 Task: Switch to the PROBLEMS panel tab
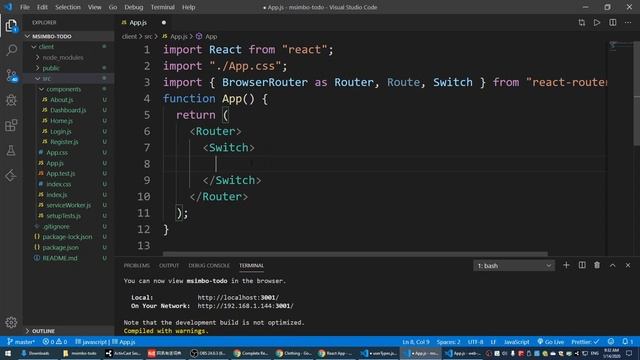click(137, 265)
